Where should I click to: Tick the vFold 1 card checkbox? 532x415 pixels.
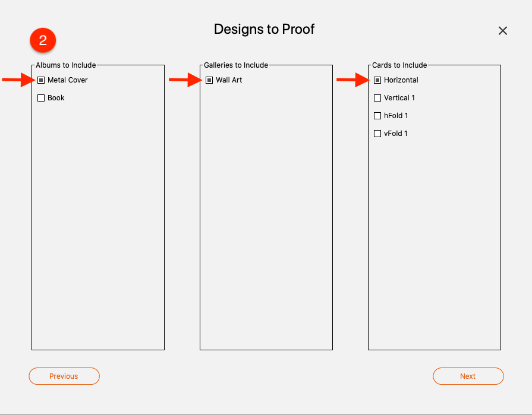pyautogui.click(x=377, y=134)
